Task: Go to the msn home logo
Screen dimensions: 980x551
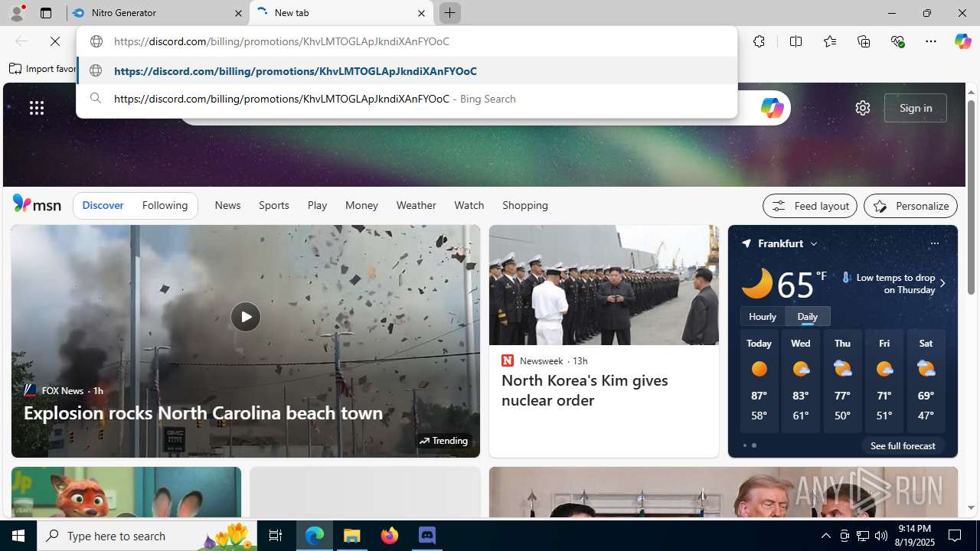Action: (x=37, y=204)
